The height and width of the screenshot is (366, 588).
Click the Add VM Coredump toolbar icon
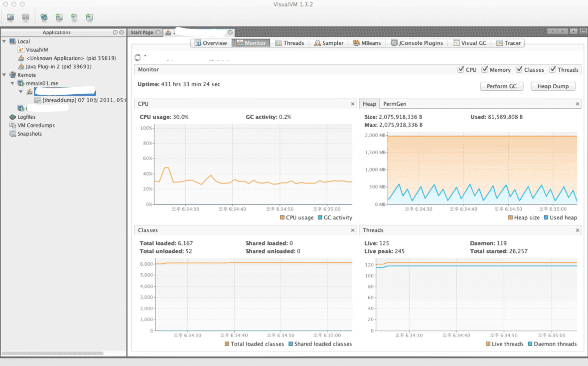point(74,17)
